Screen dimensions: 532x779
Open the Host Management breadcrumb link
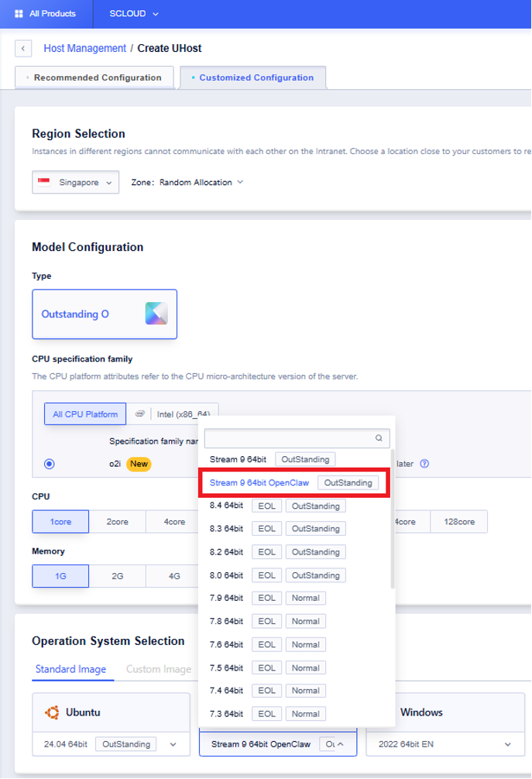(84, 49)
